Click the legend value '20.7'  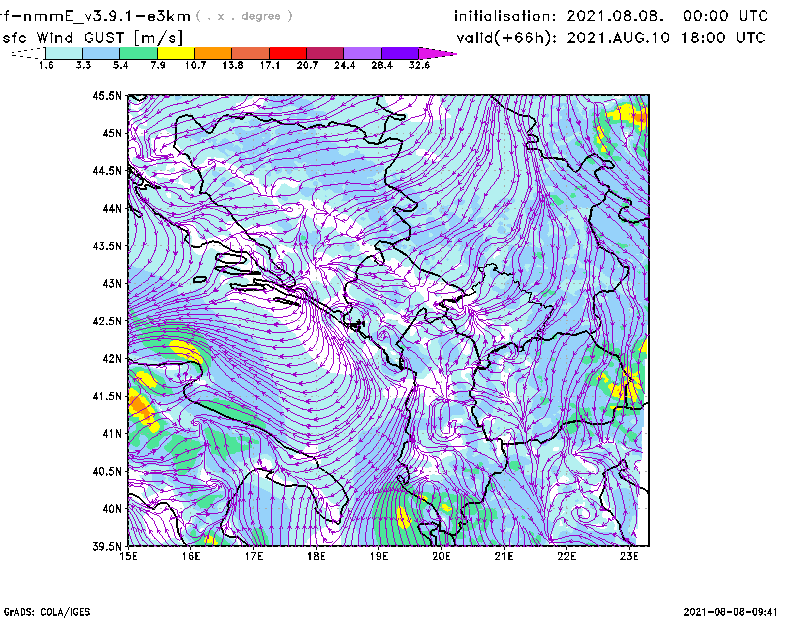point(307,65)
